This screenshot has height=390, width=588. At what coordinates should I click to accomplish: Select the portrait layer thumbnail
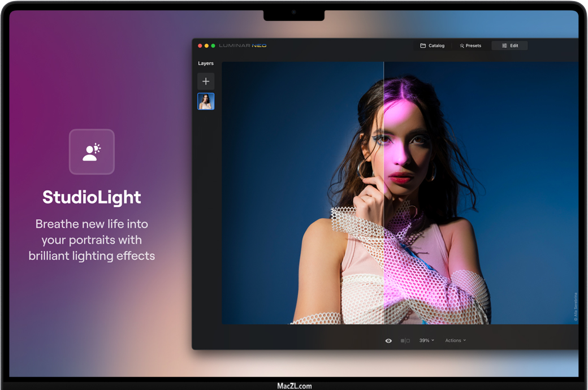(x=206, y=101)
